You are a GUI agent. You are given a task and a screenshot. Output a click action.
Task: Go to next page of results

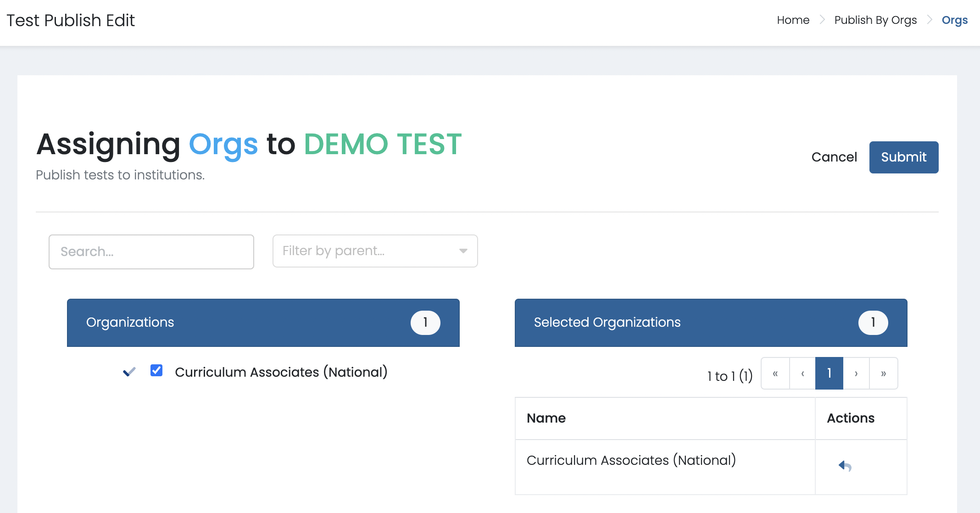[x=856, y=374]
